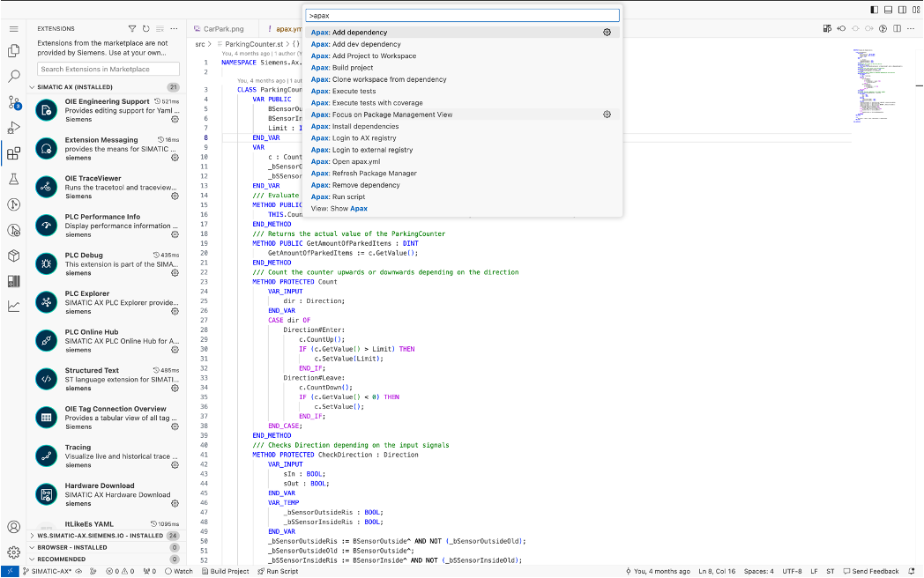Toggle the secondary side bar visibility
The height and width of the screenshot is (578, 924).
pos(902,10)
